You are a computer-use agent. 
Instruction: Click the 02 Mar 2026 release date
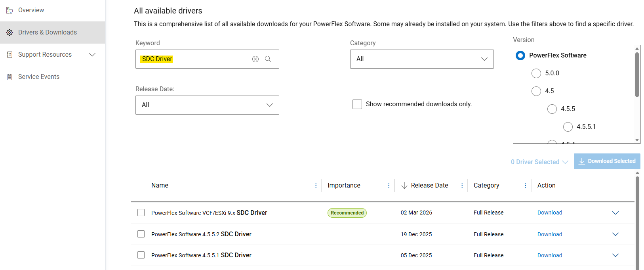416,213
